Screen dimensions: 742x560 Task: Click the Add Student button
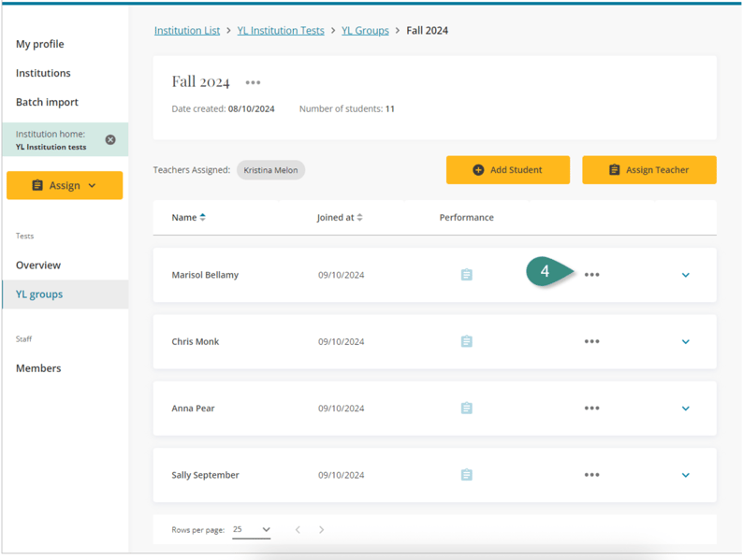coord(507,170)
